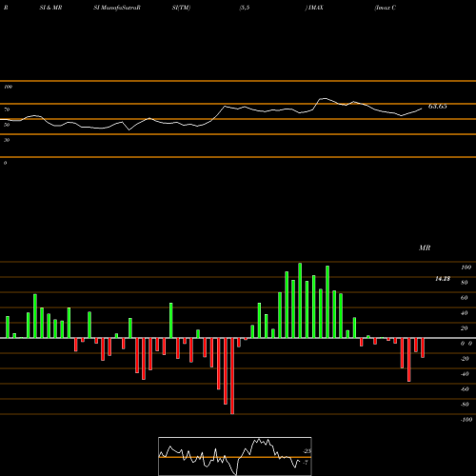
Task: Click the 50 level label on RSI axis
Action: [x=7, y=125]
